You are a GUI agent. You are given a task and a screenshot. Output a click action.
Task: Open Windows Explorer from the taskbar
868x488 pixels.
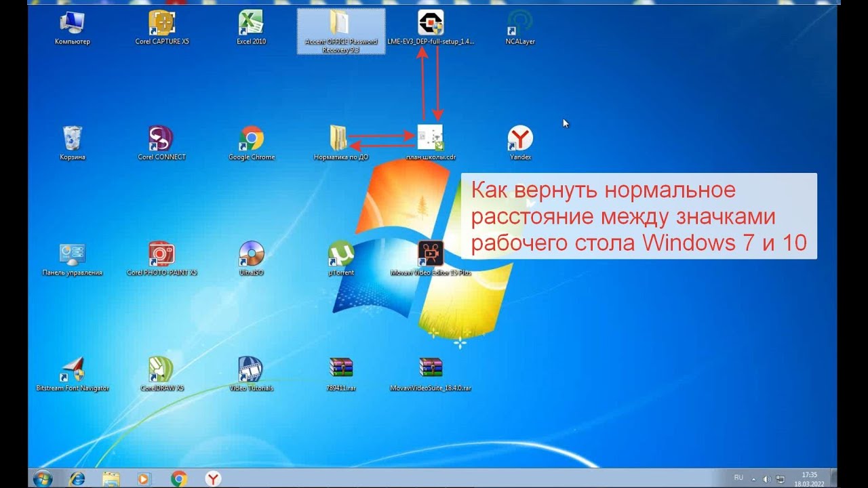(x=111, y=479)
